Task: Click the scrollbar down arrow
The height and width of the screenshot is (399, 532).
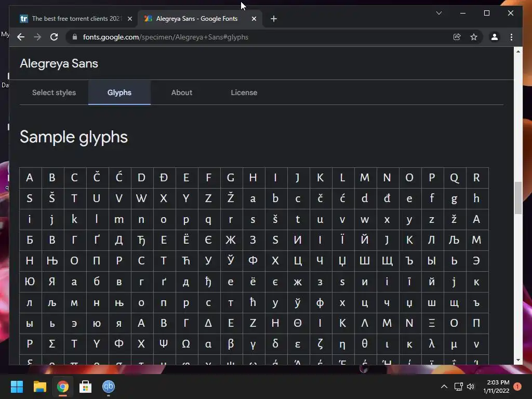Action: pyautogui.click(x=518, y=360)
